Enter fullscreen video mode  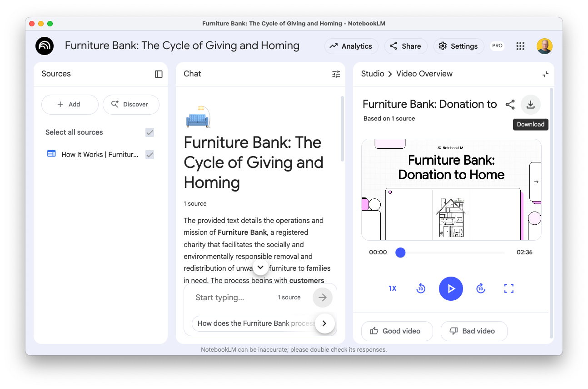[509, 288]
